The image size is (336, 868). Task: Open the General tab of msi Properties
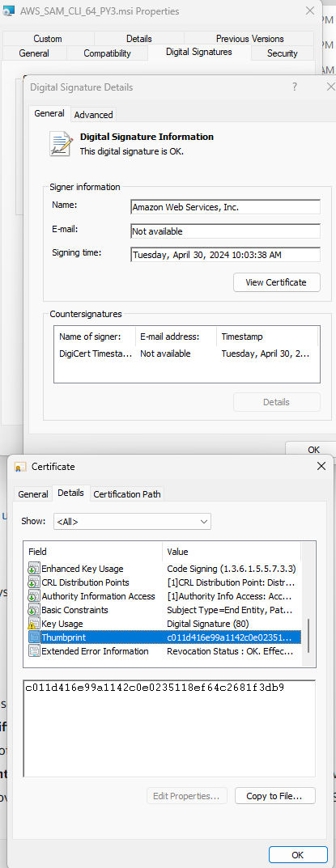34,53
